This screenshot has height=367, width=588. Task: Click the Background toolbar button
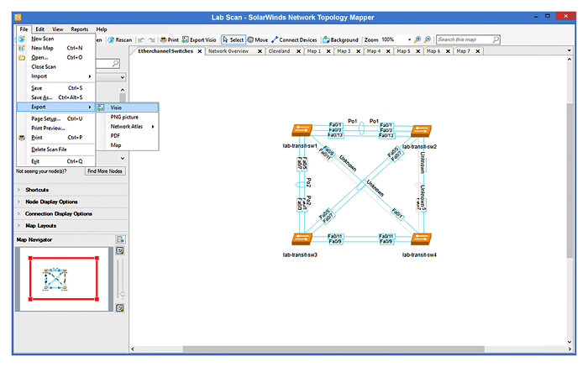pyautogui.click(x=340, y=39)
